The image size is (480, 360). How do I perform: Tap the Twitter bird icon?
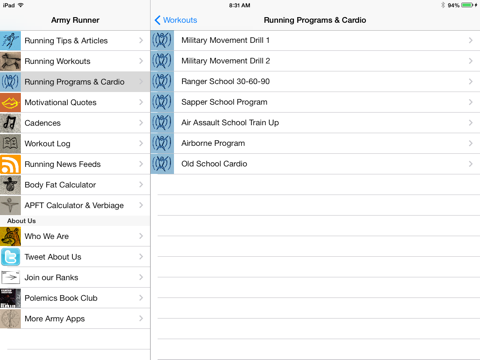(x=10, y=257)
